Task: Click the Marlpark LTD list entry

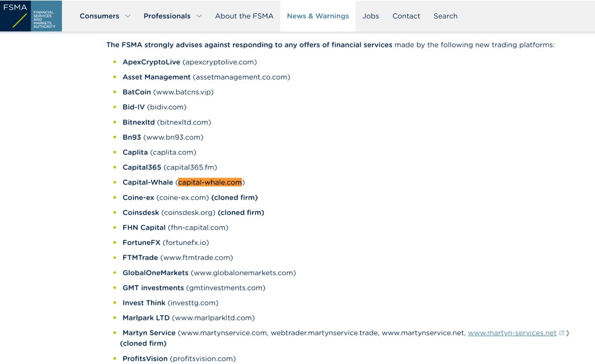Action: click(x=189, y=318)
